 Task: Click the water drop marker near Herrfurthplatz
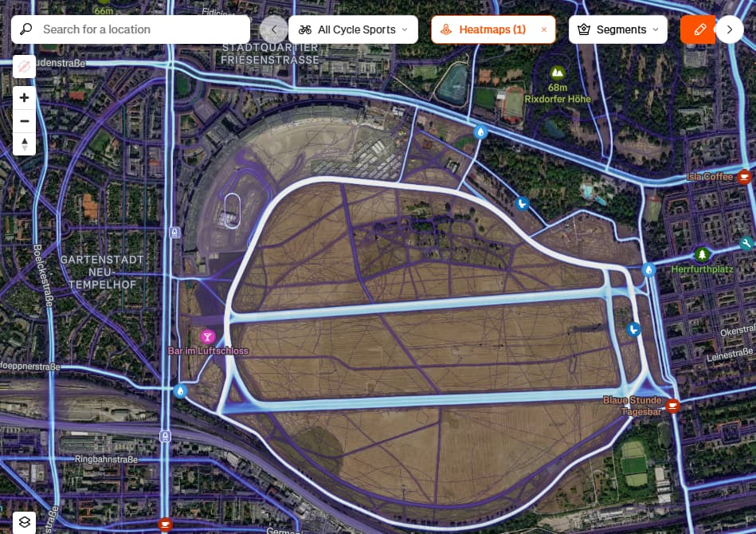(649, 269)
